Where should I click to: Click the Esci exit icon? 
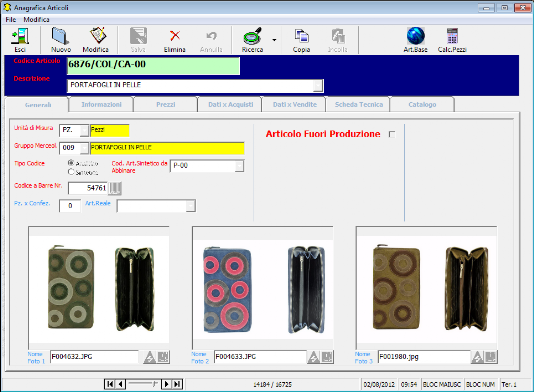[x=20, y=40]
